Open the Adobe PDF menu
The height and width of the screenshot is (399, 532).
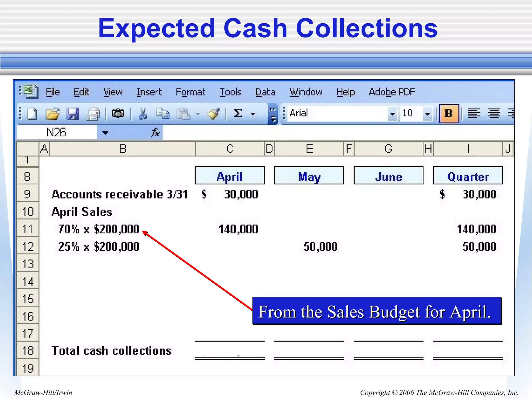[392, 92]
